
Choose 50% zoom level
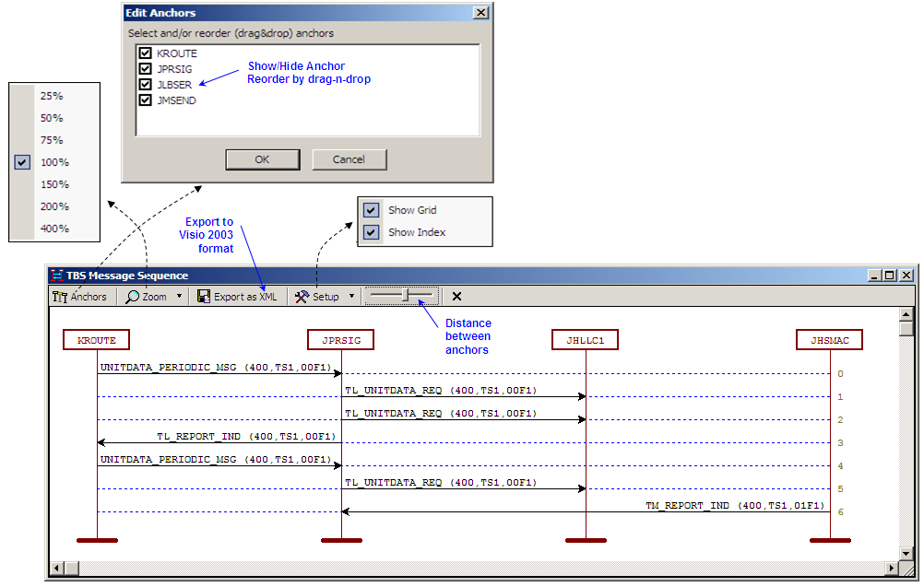coord(52,118)
